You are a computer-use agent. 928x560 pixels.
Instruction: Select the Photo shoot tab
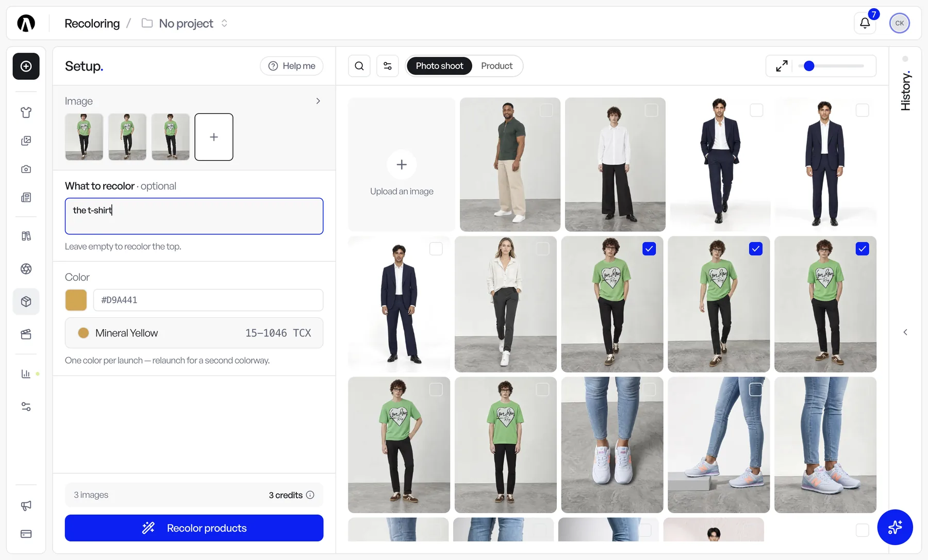point(439,66)
